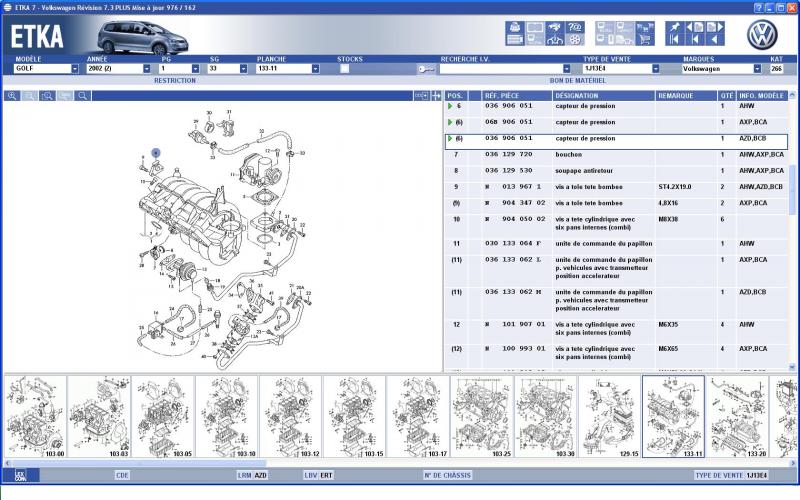Image resolution: width=800 pixels, height=500 pixels.
Task: Select the thumbnail labeled 129-15
Action: click(x=609, y=417)
